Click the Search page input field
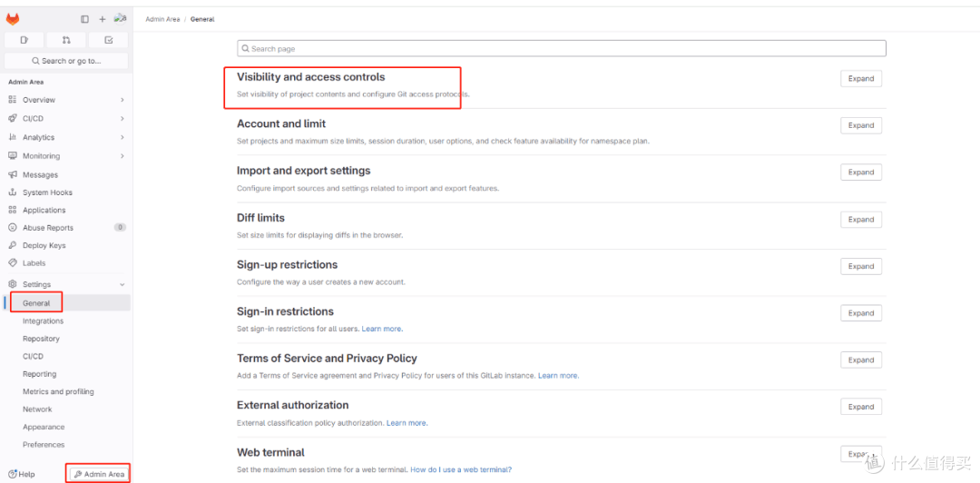Screen dimensions: 980x483 [x=562, y=49]
